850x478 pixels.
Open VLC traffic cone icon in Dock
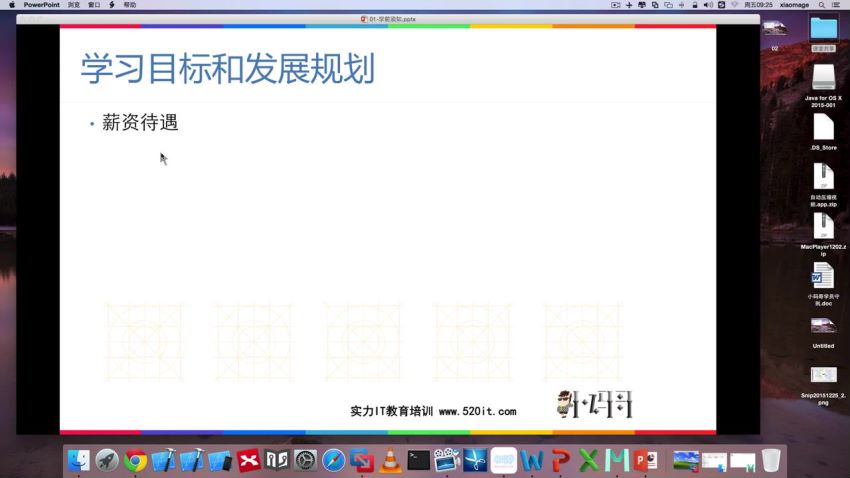(x=390, y=461)
